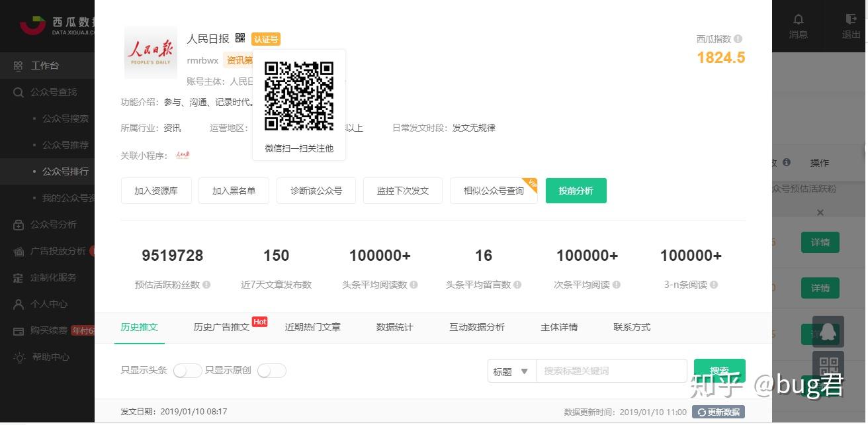This screenshot has height=425, width=868.
Task: Click the 退出 logout icon
Action: 851,19
